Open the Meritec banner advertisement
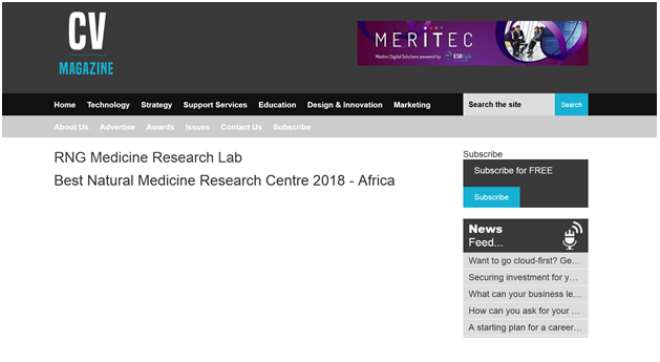Screen dimensions: 660x362 click(473, 43)
